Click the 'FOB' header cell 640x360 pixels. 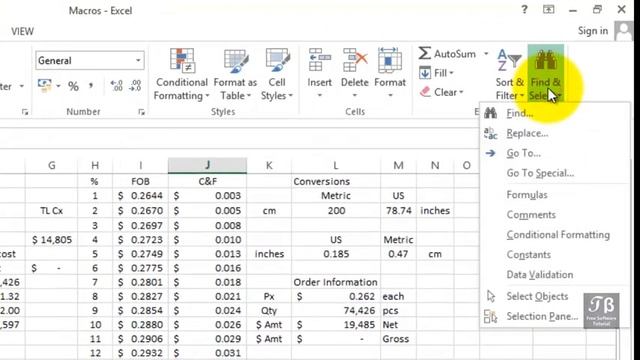[140, 181]
